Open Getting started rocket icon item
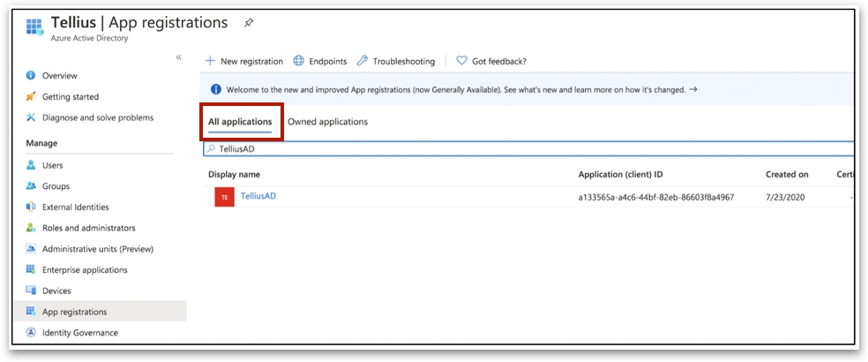This screenshot has height=362, width=868. [70, 97]
